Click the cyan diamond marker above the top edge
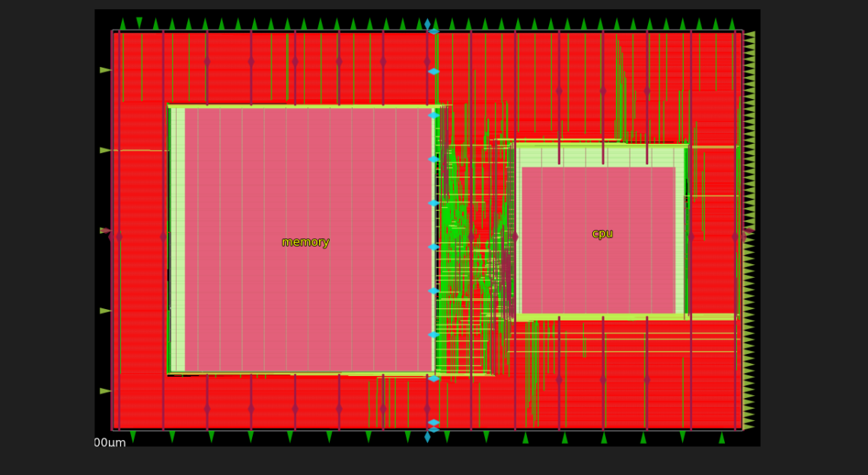The width and height of the screenshot is (868, 475). (x=427, y=24)
